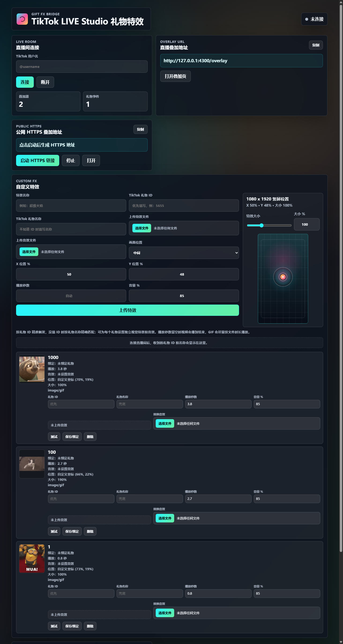The width and height of the screenshot is (343, 644).
Task: Test effect 1 with 测试 button
Action: click(54, 626)
